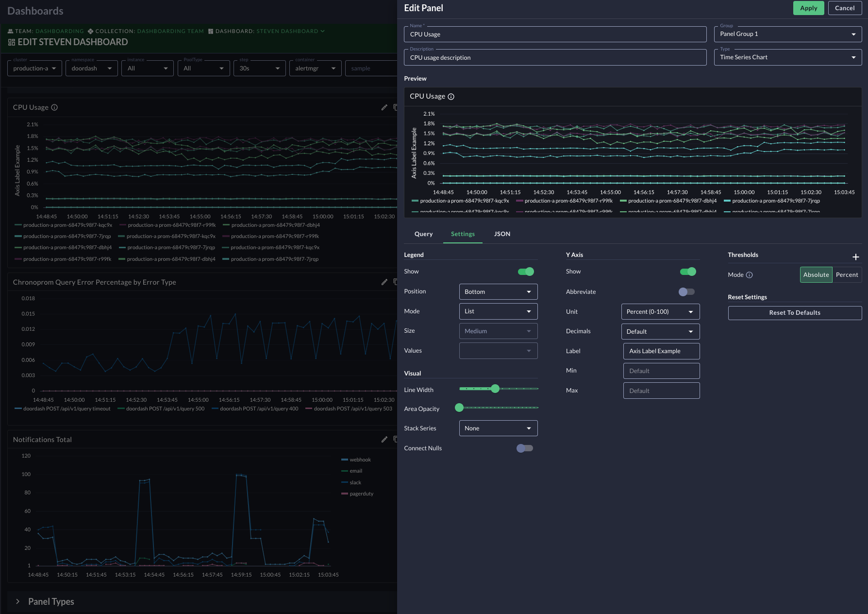
Task: Click 'doordash POST /api/v1/query timeout' legend item
Action: click(63, 409)
